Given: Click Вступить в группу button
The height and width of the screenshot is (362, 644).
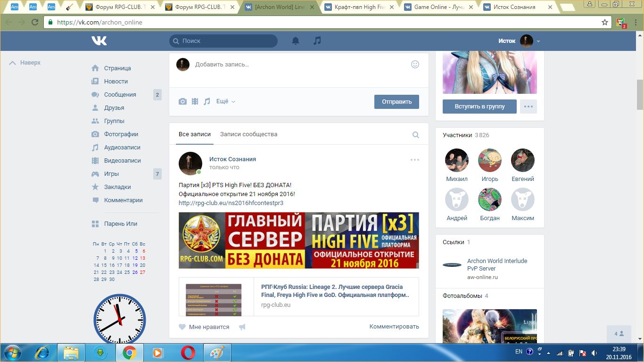Looking at the screenshot, I should tap(479, 107).
